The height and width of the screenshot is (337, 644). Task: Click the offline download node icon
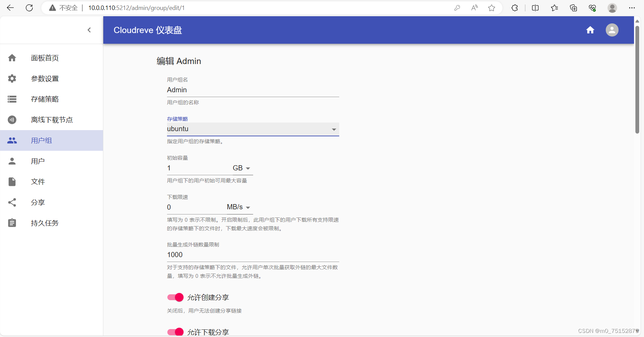coord(12,120)
